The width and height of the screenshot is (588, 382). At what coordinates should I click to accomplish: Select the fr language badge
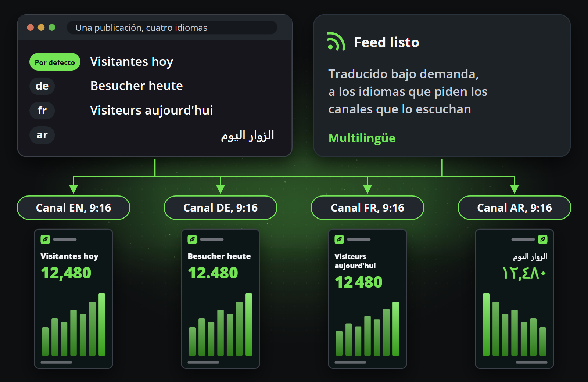pos(42,111)
